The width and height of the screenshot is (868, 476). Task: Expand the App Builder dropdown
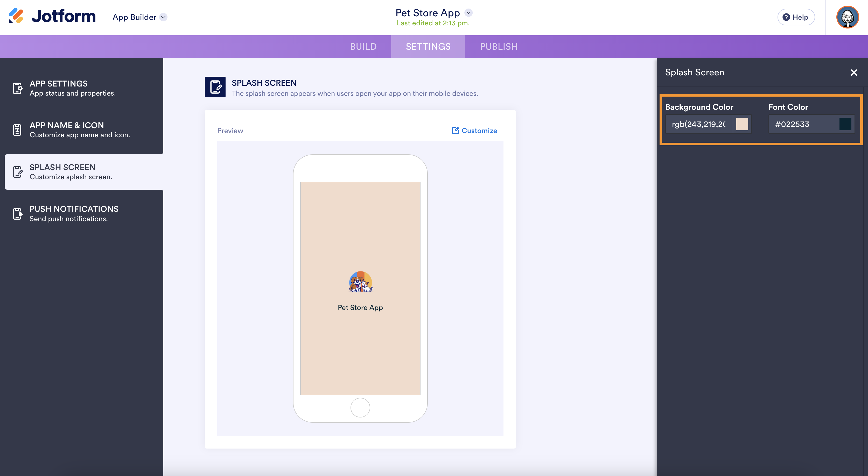point(163,17)
